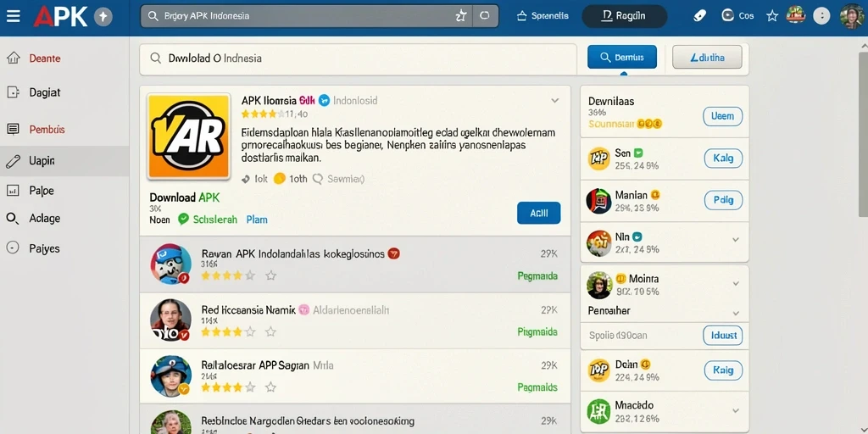
Task: Click the Sen app icon
Action: pyautogui.click(x=598, y=159)
